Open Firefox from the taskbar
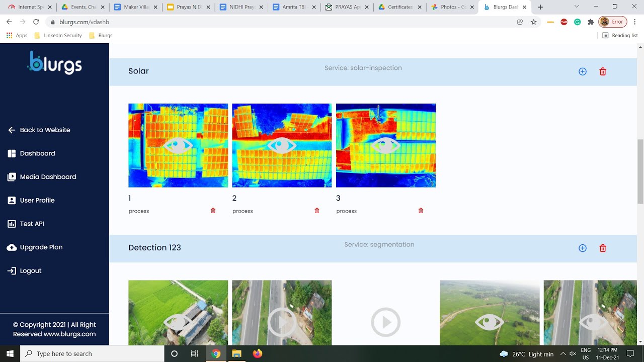This screenshot has height=362, width=644. pyautogui.click(x=258, y=353)
